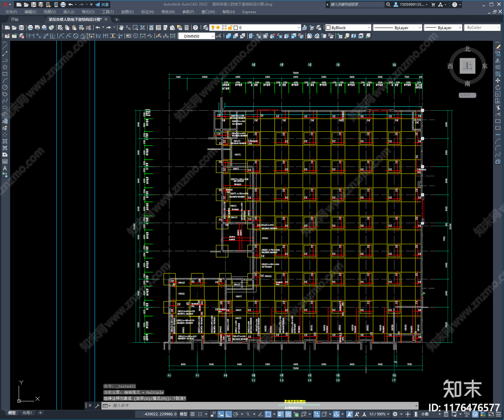Select the Multiline Text A tool

click(x=5, y=168)
